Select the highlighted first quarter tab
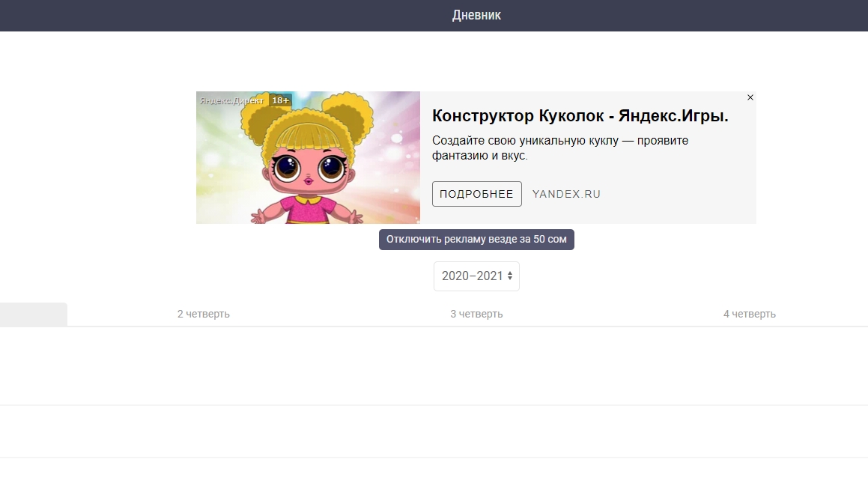 pos(33,315)
